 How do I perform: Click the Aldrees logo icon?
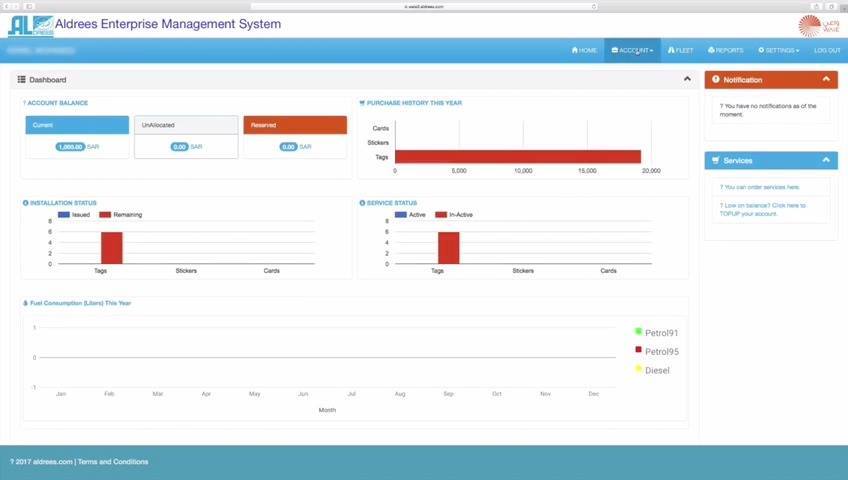pos(30,25)
